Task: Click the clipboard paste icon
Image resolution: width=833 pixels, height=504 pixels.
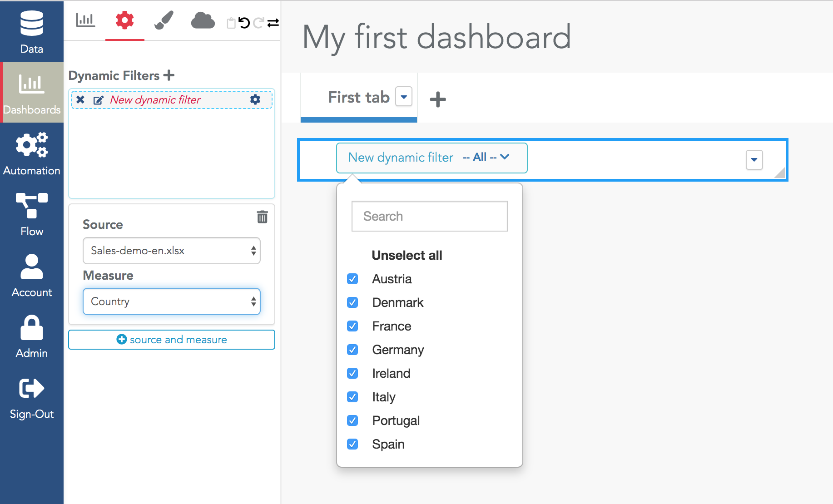Action: [x=231, y=23]
